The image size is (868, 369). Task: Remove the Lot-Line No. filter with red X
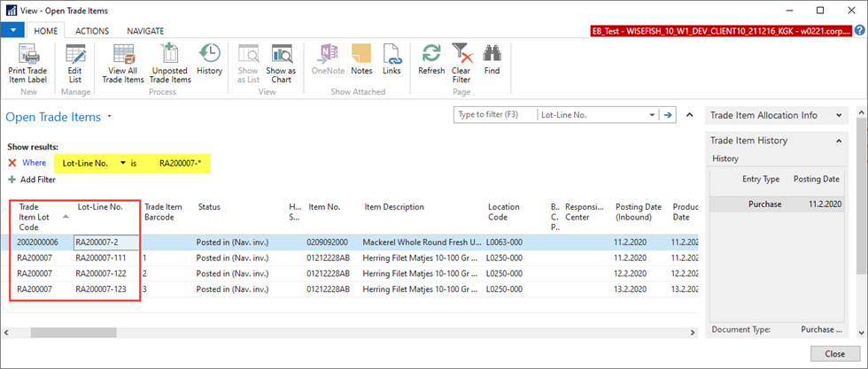[12, 163]
